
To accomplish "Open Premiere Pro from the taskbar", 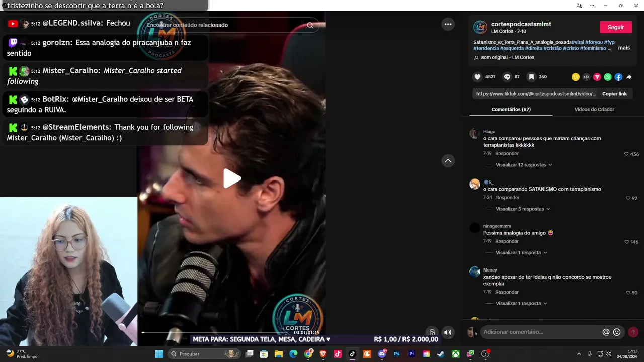I will (x=412, y=354).
